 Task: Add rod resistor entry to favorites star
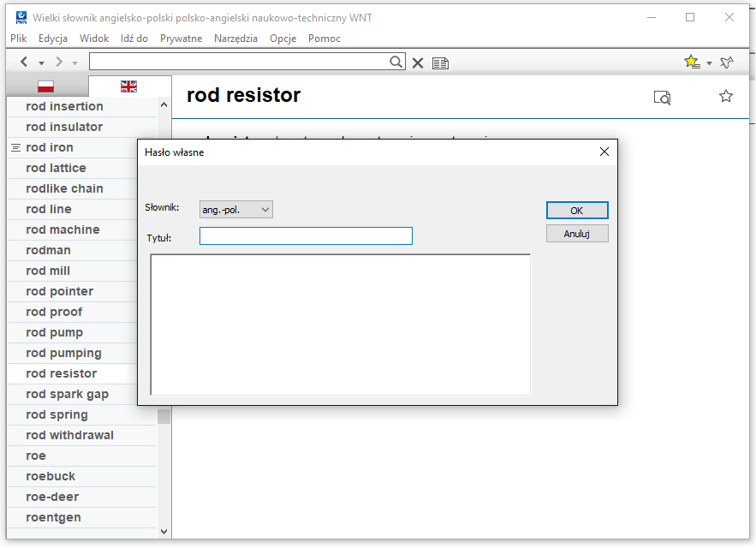(x=726, y=96)
